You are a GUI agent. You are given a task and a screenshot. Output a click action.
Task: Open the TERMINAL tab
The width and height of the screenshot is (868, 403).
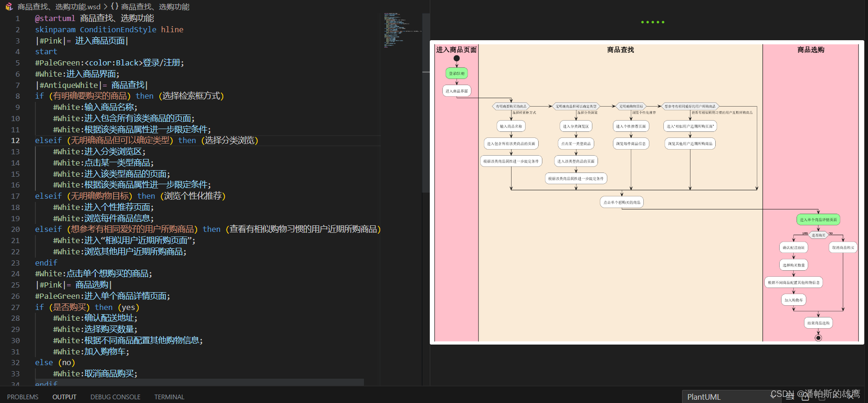click(x=169, y=397)
